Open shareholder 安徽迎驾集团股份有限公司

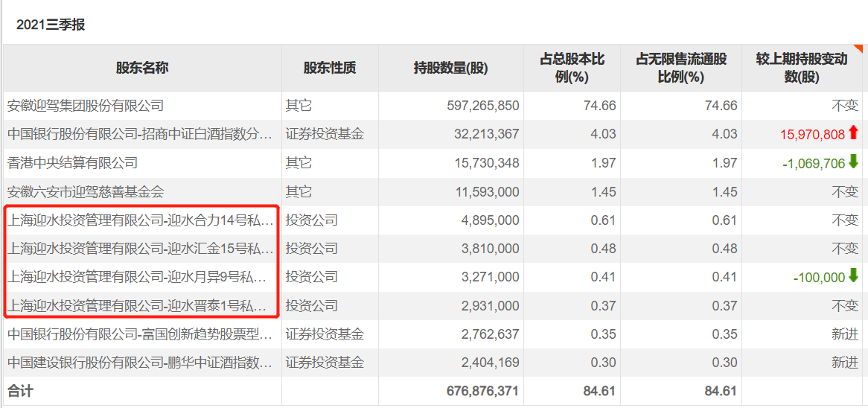(x=86, y=105)
